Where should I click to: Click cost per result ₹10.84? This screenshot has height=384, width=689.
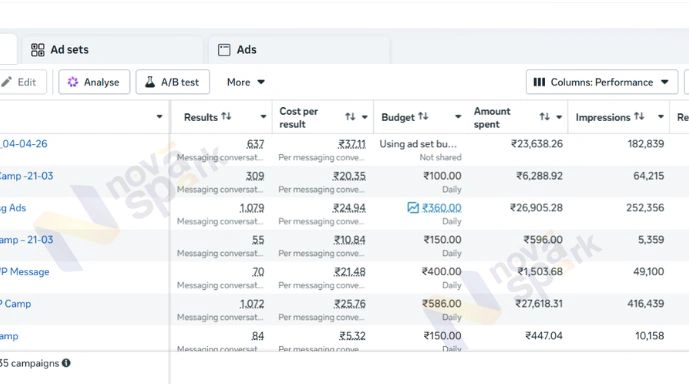[x=349, y=240]
